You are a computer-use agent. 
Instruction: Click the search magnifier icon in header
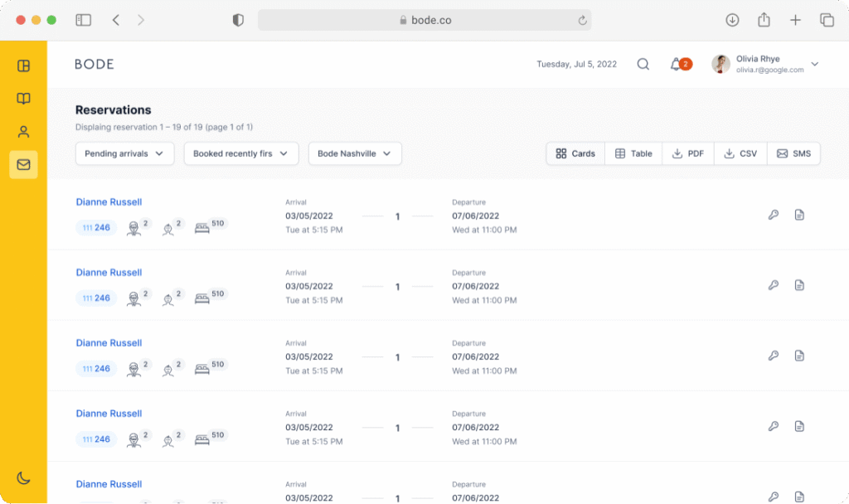pyautogui.click(x=643, y=65)
